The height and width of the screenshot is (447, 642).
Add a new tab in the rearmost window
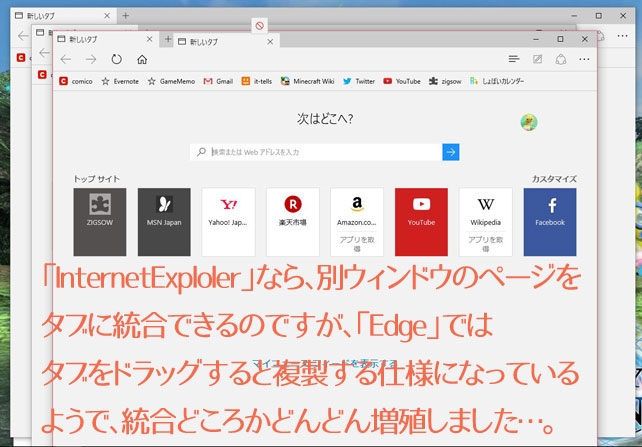tap(126, 16)
